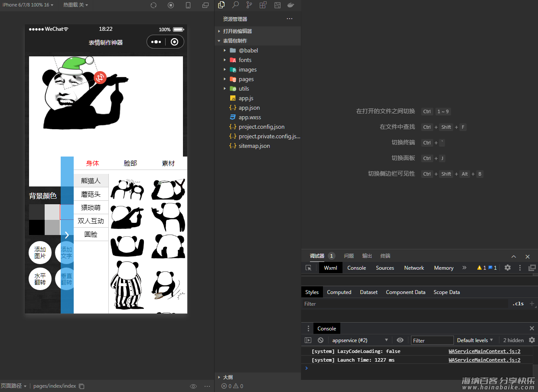The height and width of the screenshot is (392, 538).
Task: Choose the black background color swatch
Action: pos(37,227)
